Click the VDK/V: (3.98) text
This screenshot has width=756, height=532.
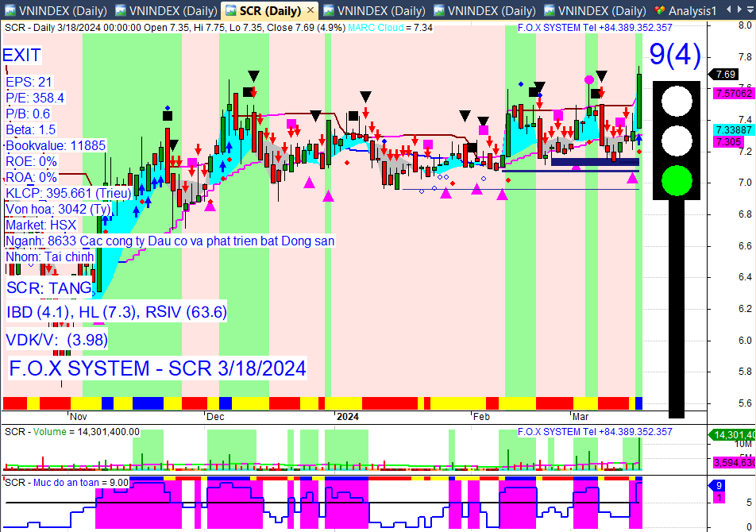57,340
